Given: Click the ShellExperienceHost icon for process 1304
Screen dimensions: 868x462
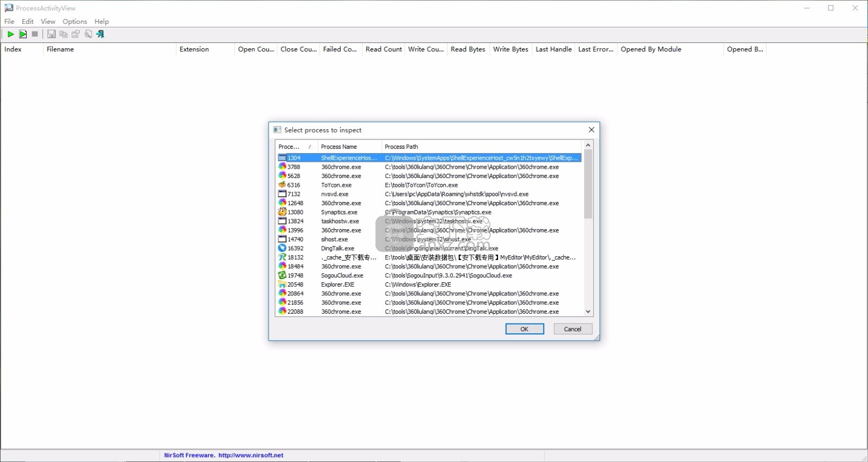Looking at the screenshot, I should click(x=282, y=158).
